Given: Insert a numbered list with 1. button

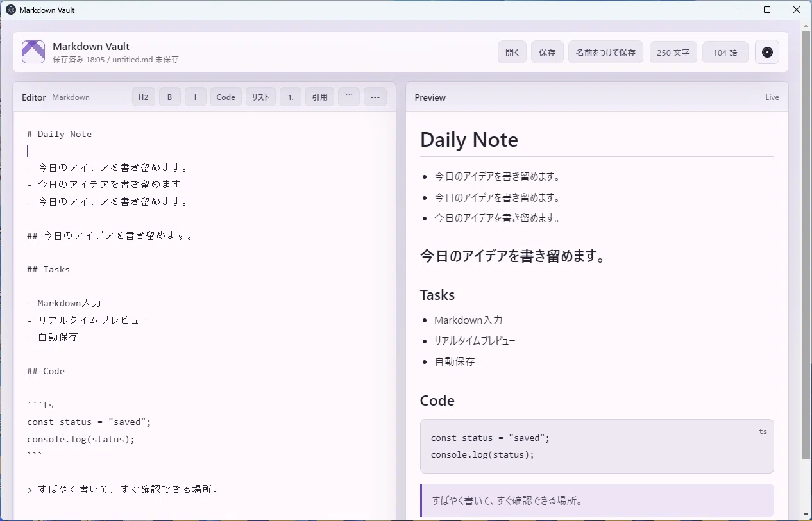Looking at the screenshot, I should [291, 97].
